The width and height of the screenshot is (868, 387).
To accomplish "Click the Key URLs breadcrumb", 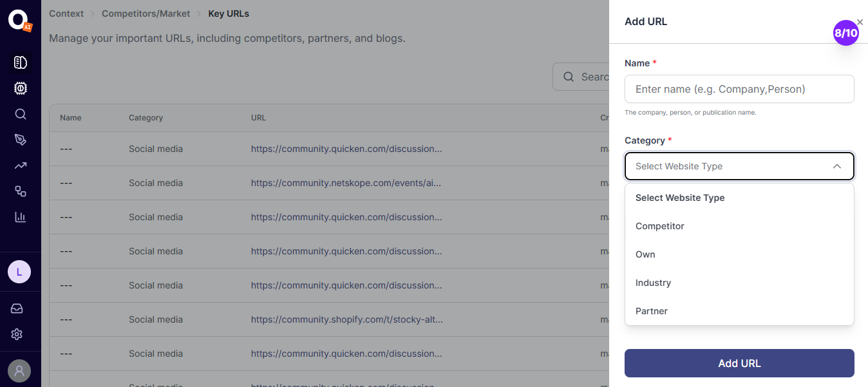I will 229,14.
